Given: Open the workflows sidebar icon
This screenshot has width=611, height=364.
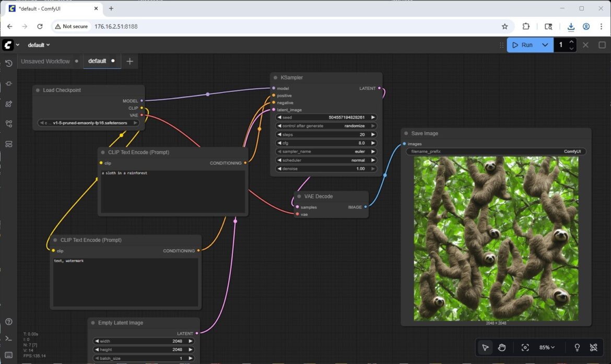Looking at the screenshot, I should coord(9,124).
